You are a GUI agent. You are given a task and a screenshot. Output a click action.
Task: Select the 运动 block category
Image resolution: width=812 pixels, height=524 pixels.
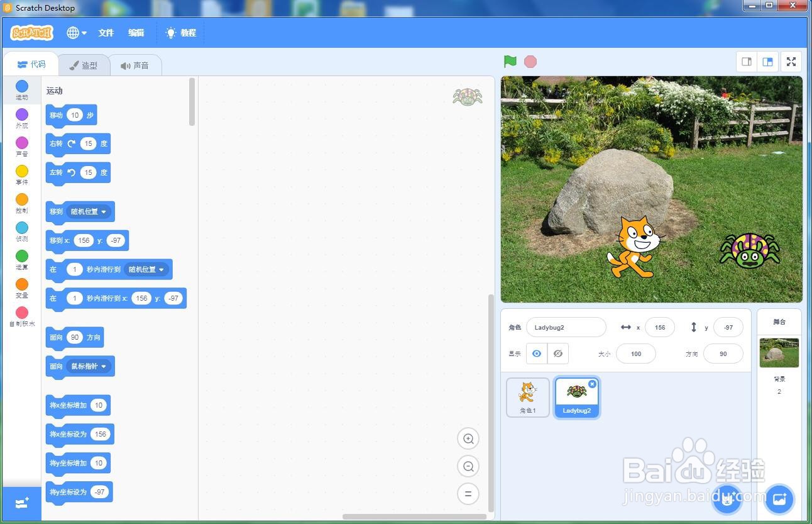tap(22, 90)
